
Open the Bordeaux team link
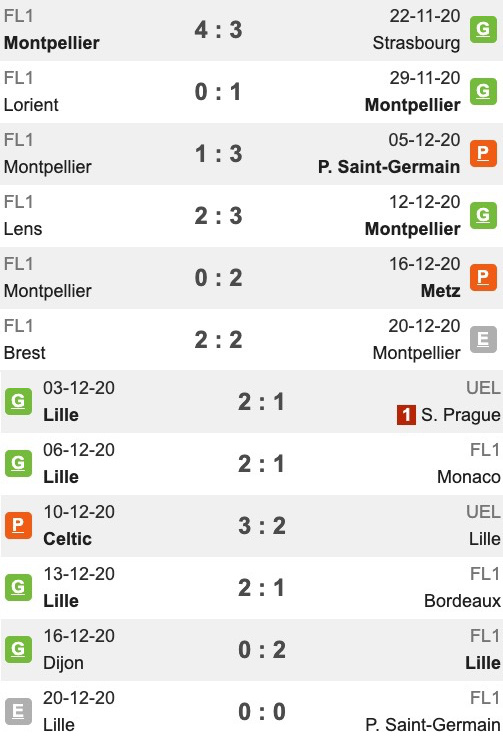point(462,601)
